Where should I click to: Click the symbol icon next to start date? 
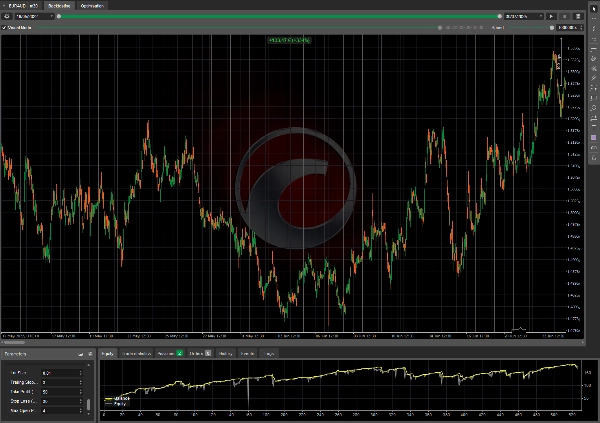coord(7,17)
